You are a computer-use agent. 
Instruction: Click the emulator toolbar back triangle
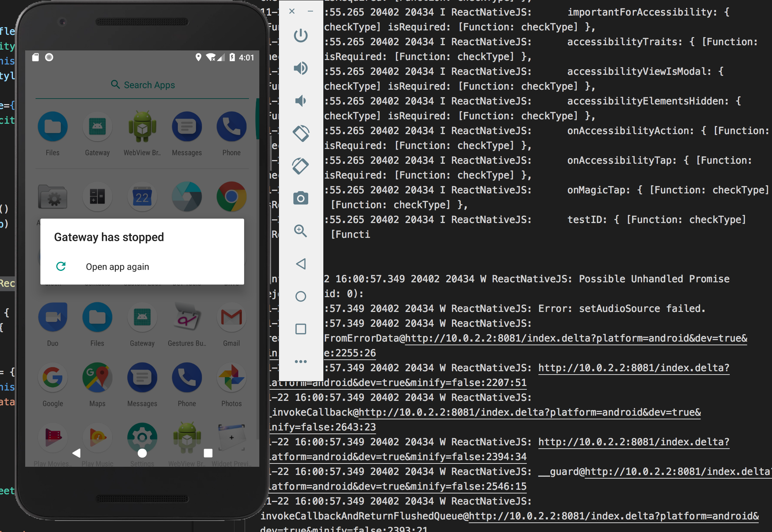pos(300,264)
